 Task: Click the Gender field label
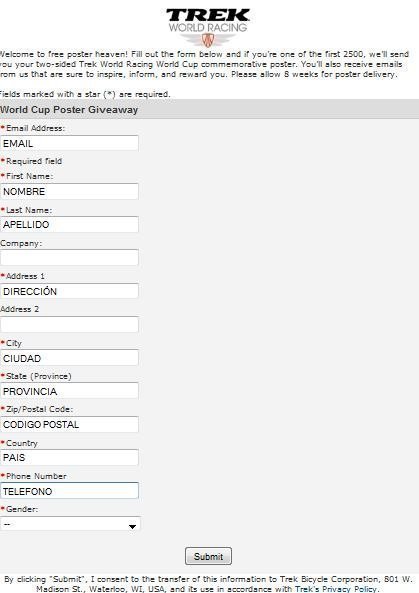pyautogui.click(x=22, y=509)
